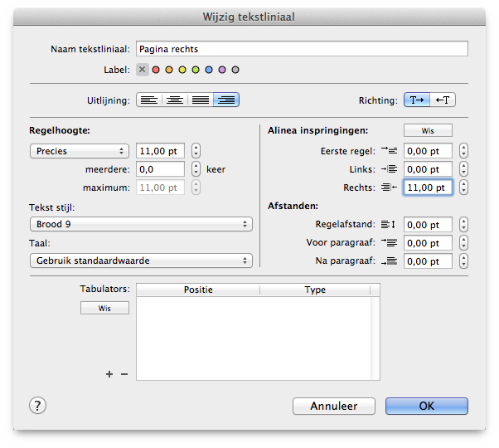Click the Na paragraaf value field
Screen dimensions: 499x448
[x=428, y=261]
